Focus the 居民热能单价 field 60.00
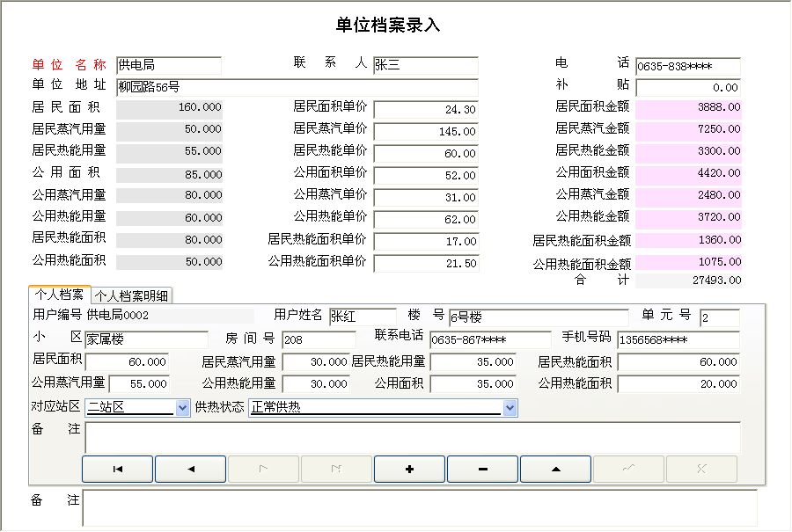This screenshot has height=532, width=792. point(426,153)
